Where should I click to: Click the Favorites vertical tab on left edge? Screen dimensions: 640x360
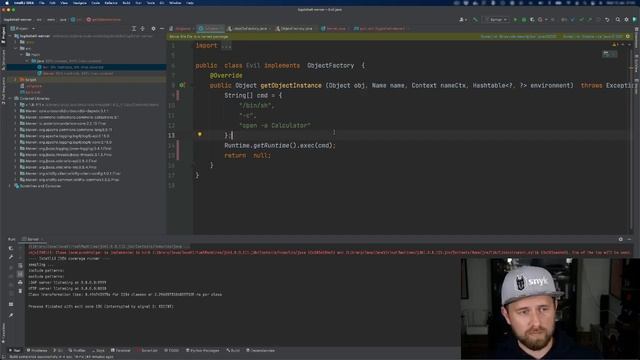(3, 334)
